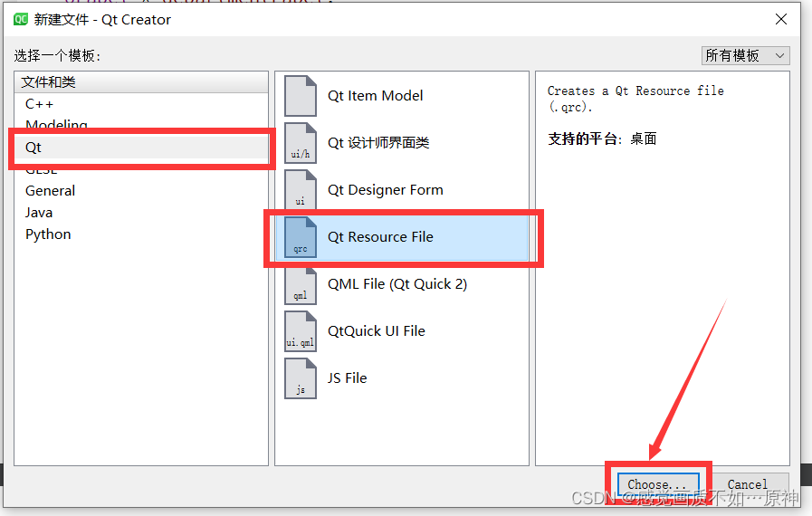
Task: Click the qml QML File icon
Action: click(301, 284)
